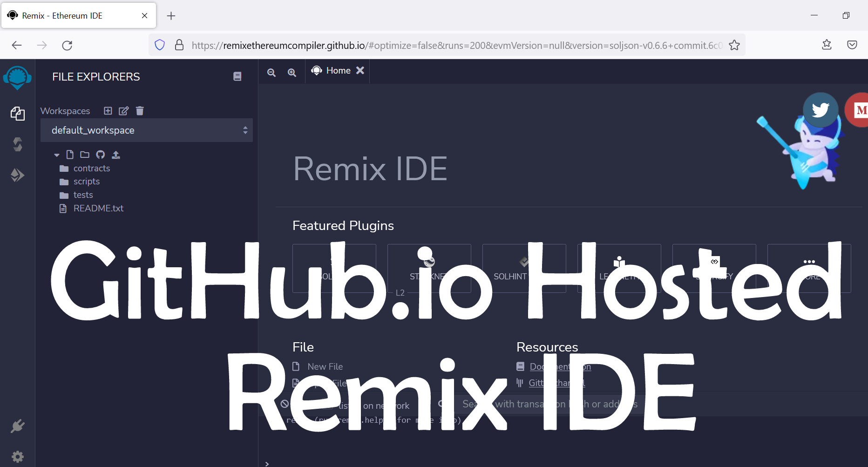Delete workspace with trash icon

pos(140,111)
